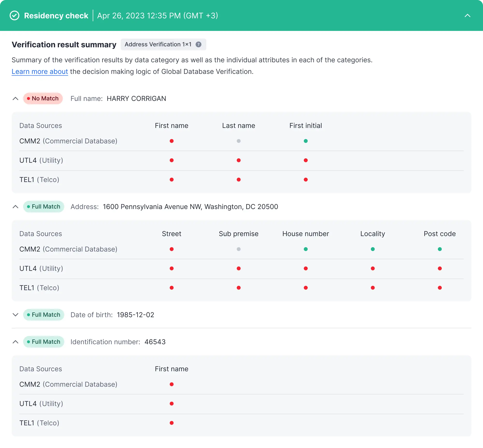Click the HARRY CORRIGAN full name text
Screen dimensions: 483x448
(136, 98)
